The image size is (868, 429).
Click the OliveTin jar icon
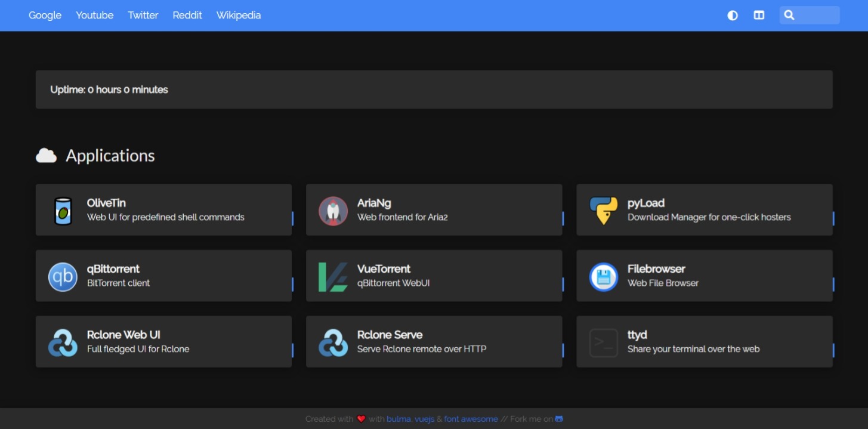pyautogui.click(x=63, y=211)
